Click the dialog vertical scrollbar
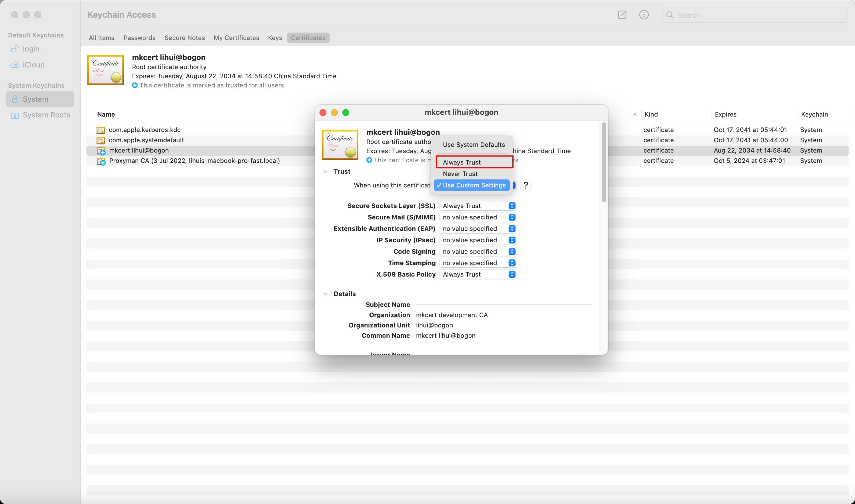Screen dimensions: 855x504 click(604, 162)
